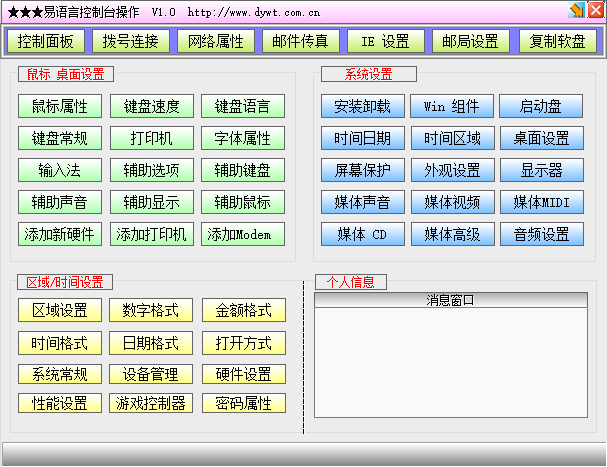
Task: Click the 媒体MIDI button
Action: (x=541, y=203)
